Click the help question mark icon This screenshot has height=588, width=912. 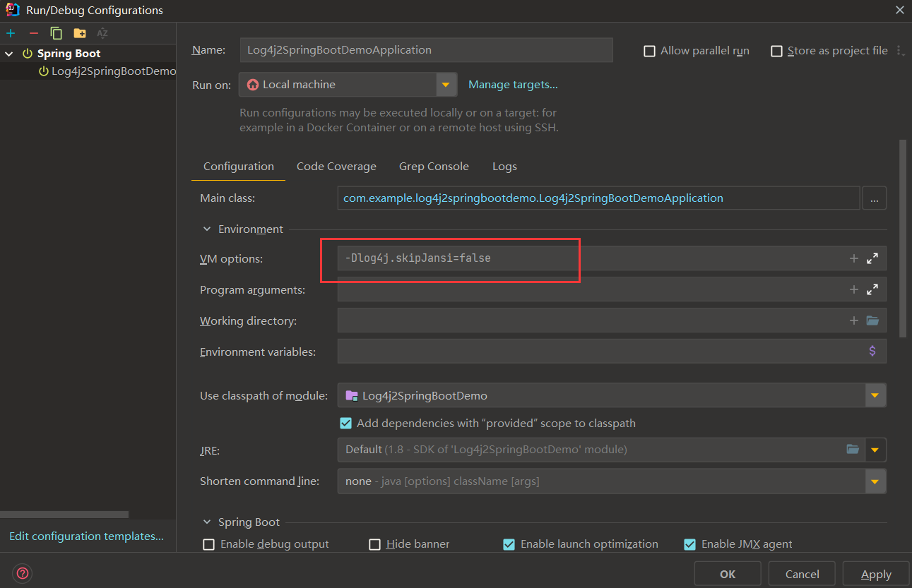(23, 573)
